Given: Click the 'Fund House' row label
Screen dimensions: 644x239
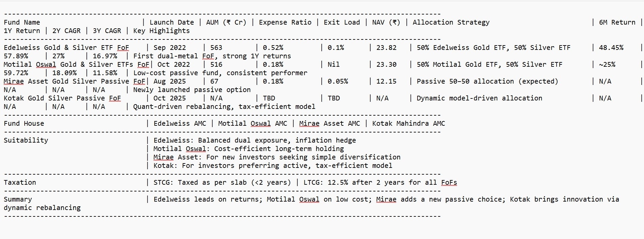Looking at the screenshot, I should (x=24, y=123).
